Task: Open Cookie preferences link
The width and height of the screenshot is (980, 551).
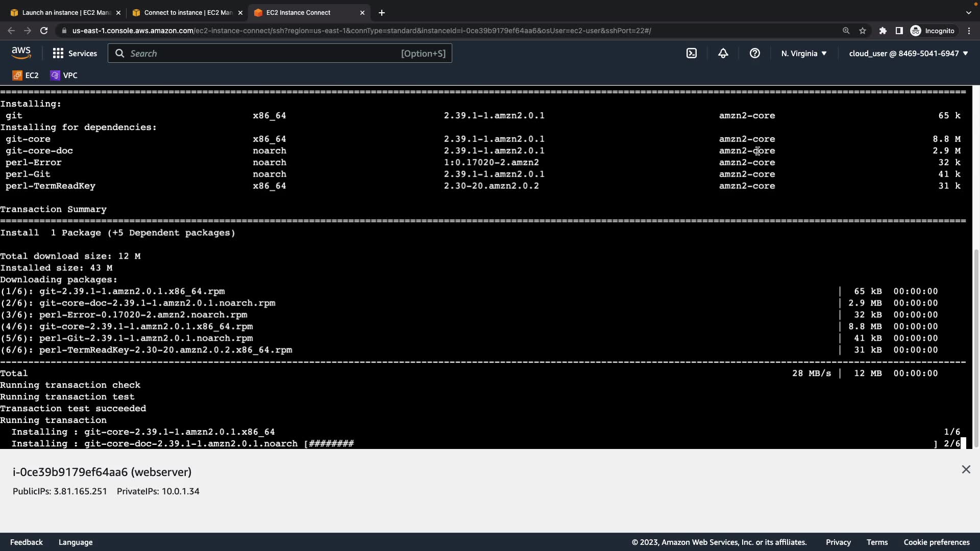Action: click(x=937, y=542)
